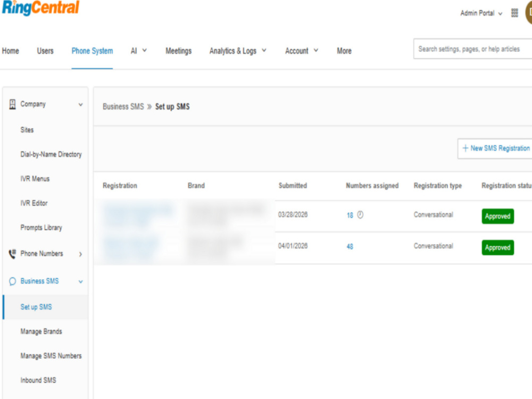Click the RingCentral logo

[41, 7]
